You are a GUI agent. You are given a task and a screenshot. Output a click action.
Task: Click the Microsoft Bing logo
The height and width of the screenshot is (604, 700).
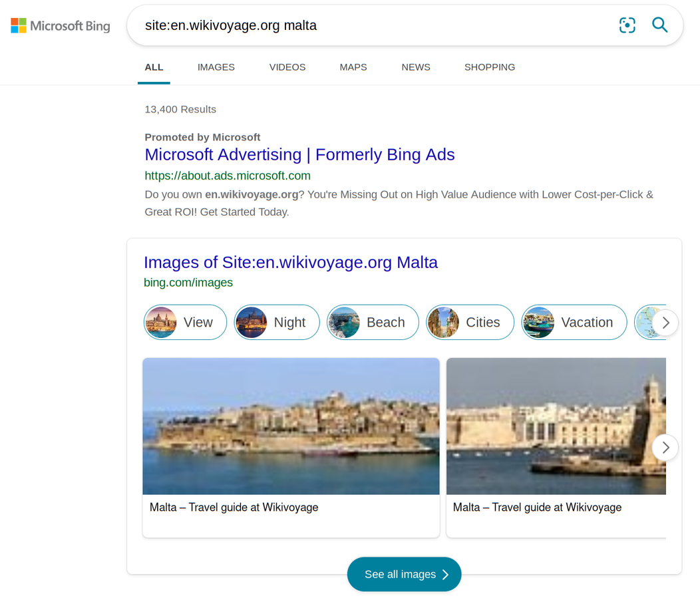tap(61, 26)
